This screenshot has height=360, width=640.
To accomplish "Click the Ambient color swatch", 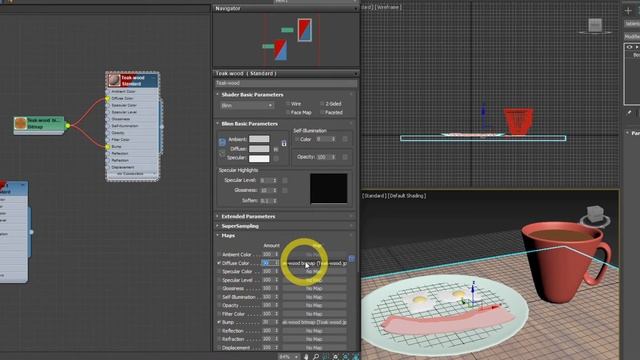I will pyautogui.click(x=259, y=139).
